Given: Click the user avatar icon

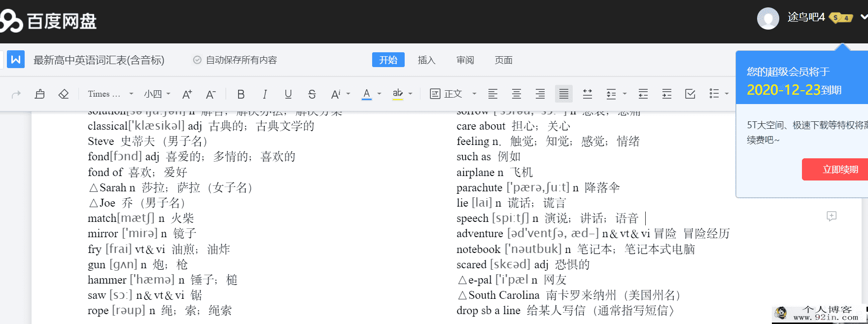Looking at the screenshot, I should click(x=768, y=18).
